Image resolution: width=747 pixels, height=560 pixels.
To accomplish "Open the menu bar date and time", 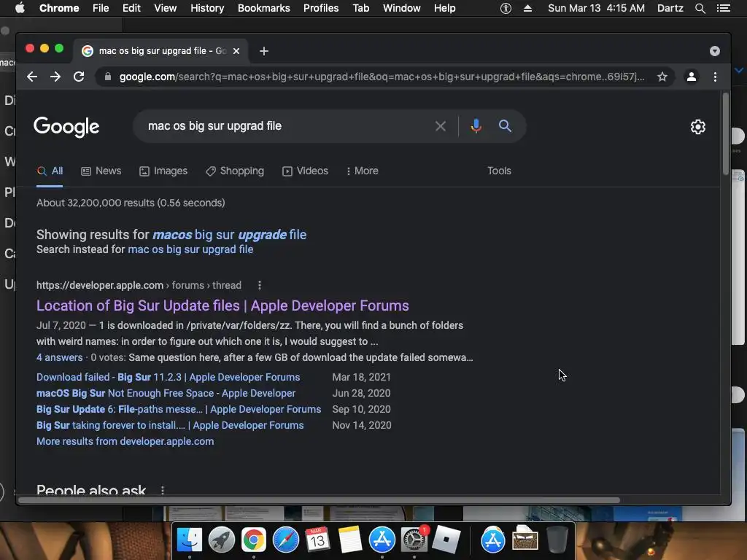I will pyautogui.click(x=596, y=8).
